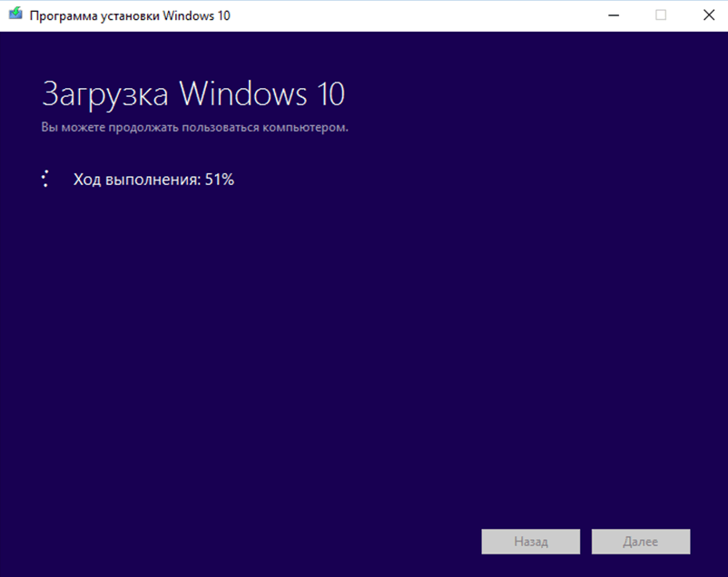This screenshot has height=577, width=728.
Task: Click the word Загрузка in the heading
Action: [106, 95]
